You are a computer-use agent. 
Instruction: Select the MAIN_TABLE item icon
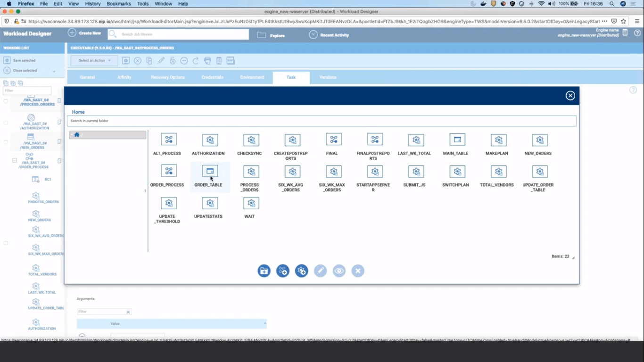point(457,140)
